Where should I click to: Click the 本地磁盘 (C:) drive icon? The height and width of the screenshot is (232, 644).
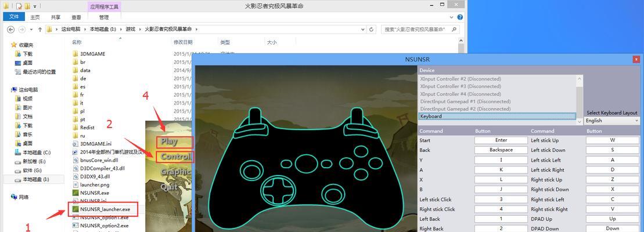pyautogui.click(x=17, y=153)
